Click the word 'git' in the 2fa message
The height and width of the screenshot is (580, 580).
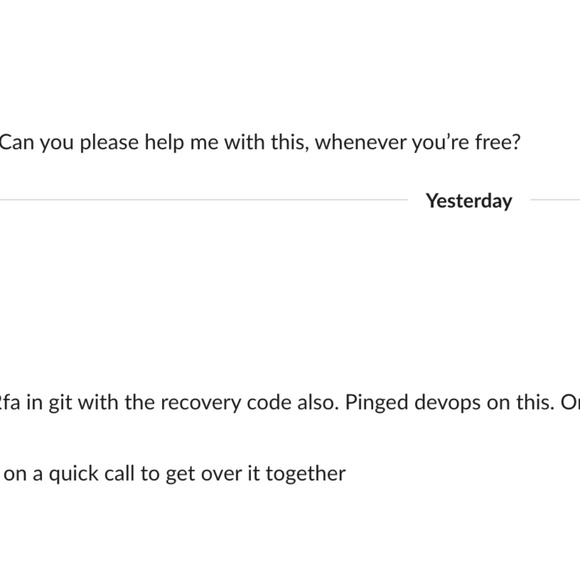61,404
